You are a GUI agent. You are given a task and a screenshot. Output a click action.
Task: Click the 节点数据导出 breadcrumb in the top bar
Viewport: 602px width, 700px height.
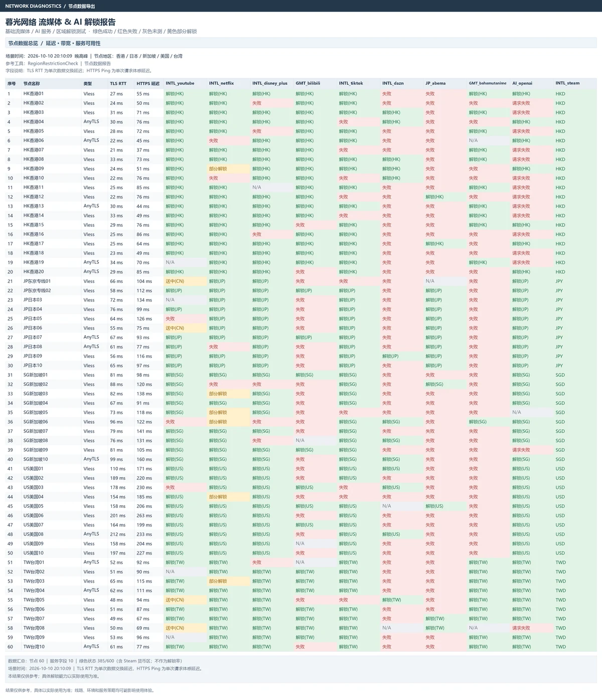[82, 6]
